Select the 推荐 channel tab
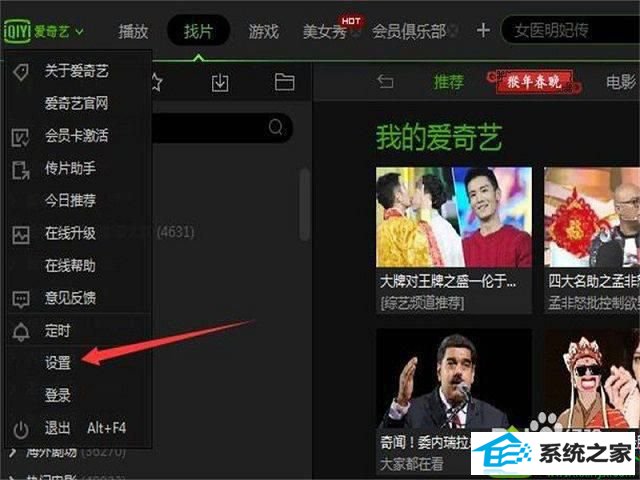Image resolution: width=640 pixels, height=480 pixels. tap(449, 82)
